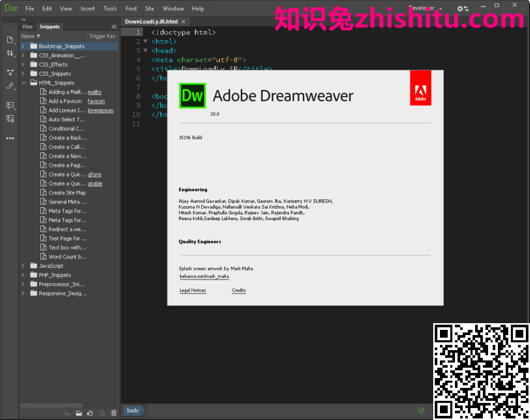This screenshot has width=530, height=420.
Task: Expand the JavaScript folder chevron
Action: [x=23, y=266]
